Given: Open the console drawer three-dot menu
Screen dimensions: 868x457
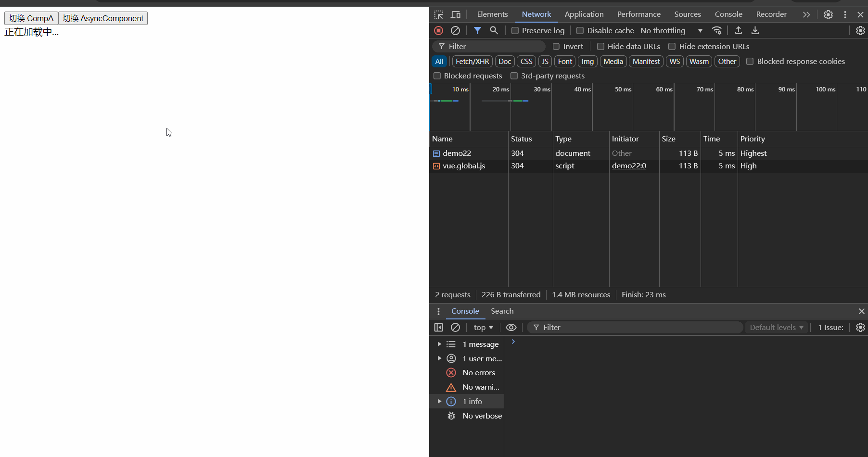Looking at the screenshot, I should [x=438, y=311].
